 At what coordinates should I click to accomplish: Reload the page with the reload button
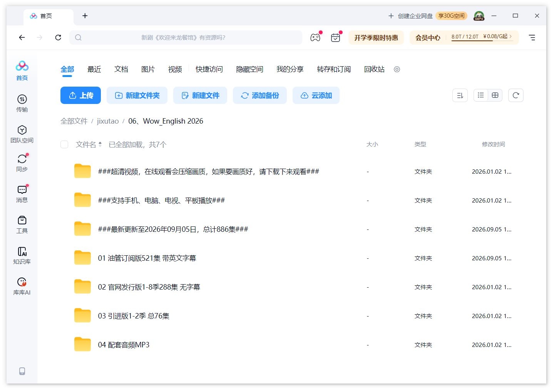pos(58,37)
